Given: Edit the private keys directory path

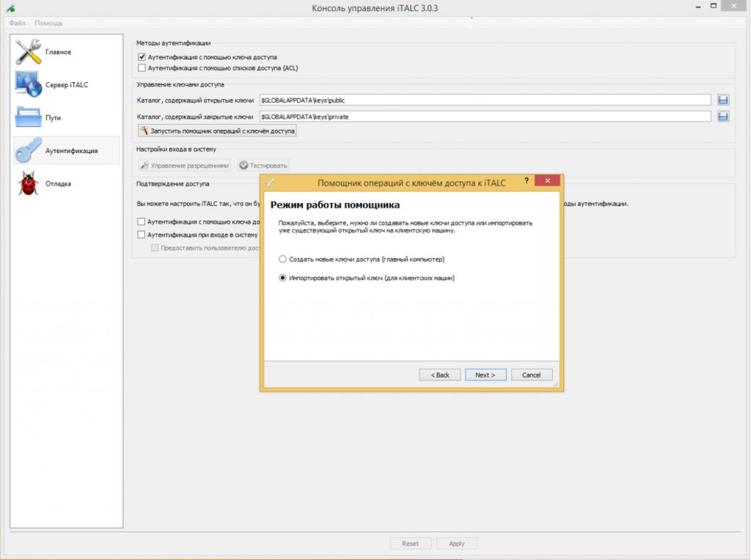Looking at the screenshot, I should (x=486, y=117).
